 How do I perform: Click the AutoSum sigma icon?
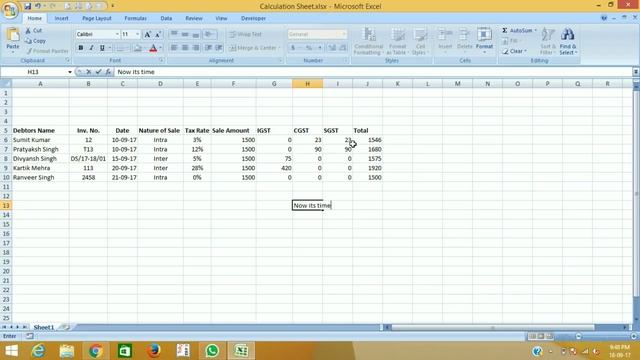coord(505,31)
